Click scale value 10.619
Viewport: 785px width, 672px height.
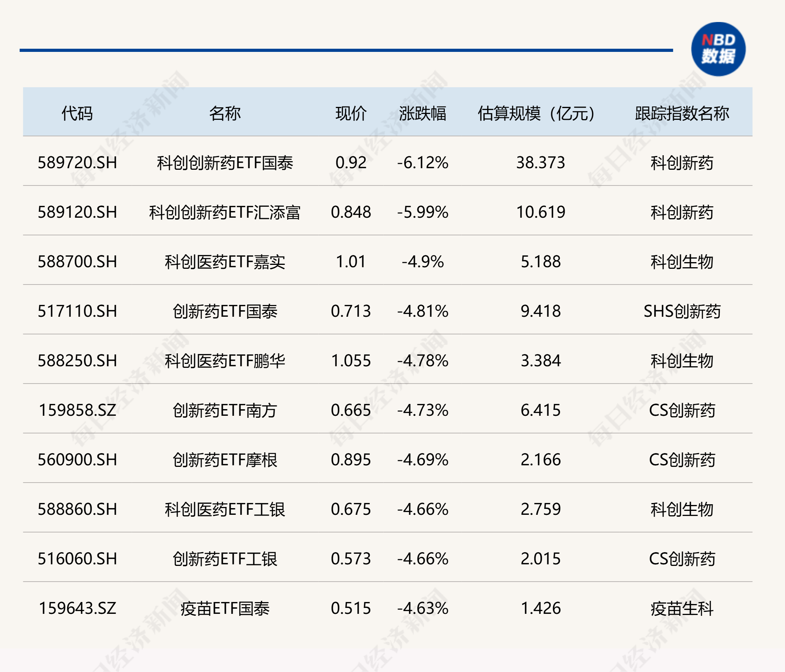pyautogui.click(x=541, y=212)
